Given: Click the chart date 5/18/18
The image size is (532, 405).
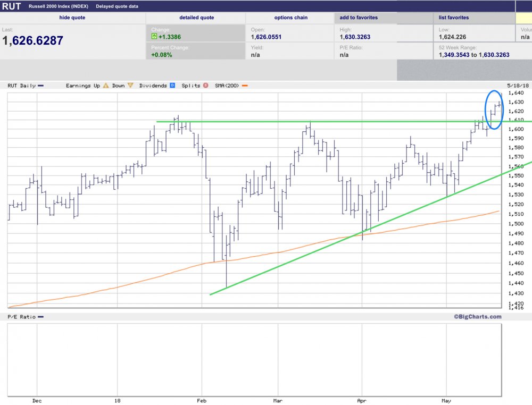Looking at the screenshot, I should click(x=518, y=86).
